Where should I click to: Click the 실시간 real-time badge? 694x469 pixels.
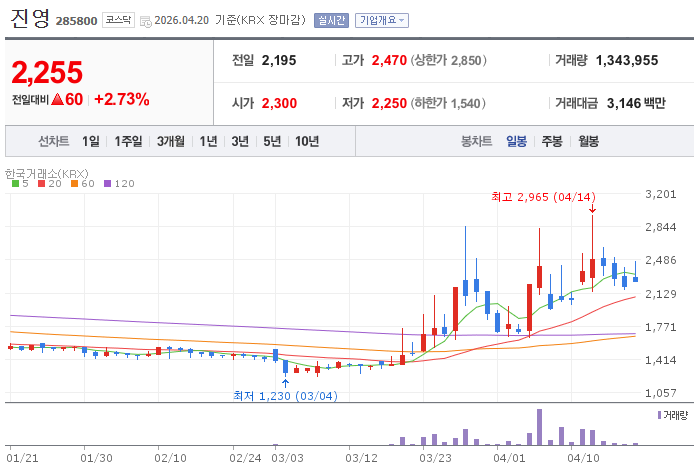(331, 20)
